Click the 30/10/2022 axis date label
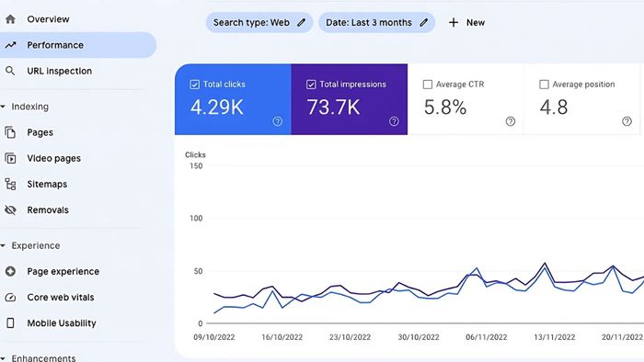 click(x=418, y=337)
